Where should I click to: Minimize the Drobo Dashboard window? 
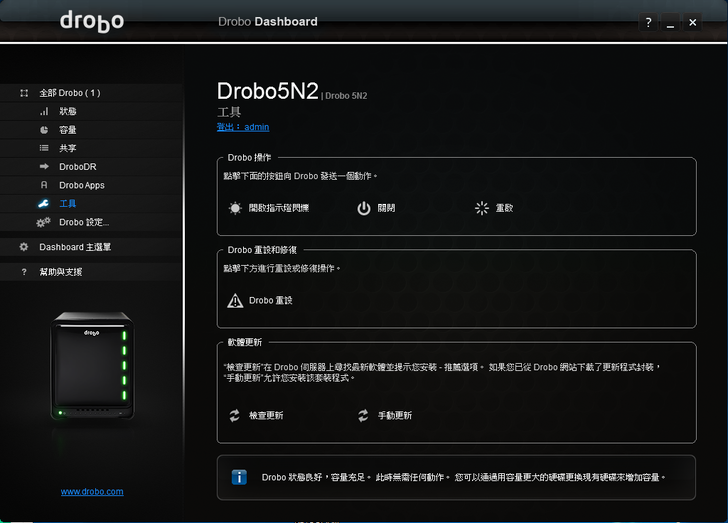[x=670, y=22]
